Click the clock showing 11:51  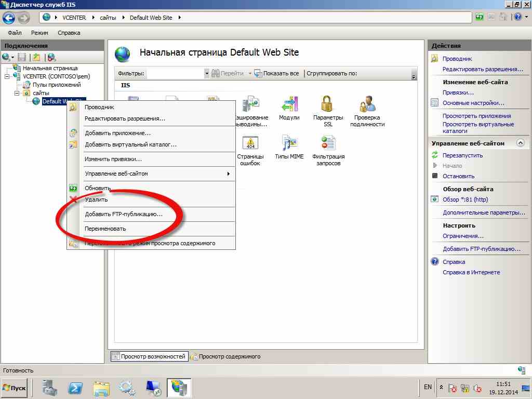click(x=503, y=384)
